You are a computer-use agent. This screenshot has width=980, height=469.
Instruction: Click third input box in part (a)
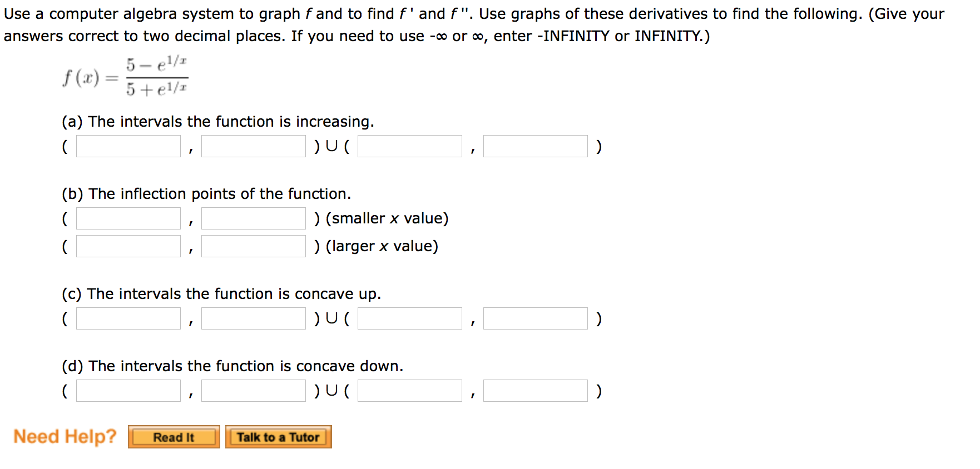409,146
